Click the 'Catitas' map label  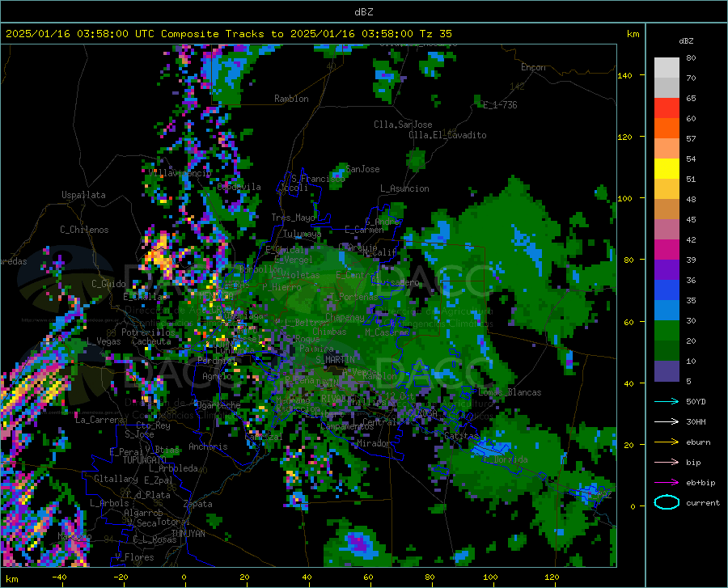pos(462,436)
